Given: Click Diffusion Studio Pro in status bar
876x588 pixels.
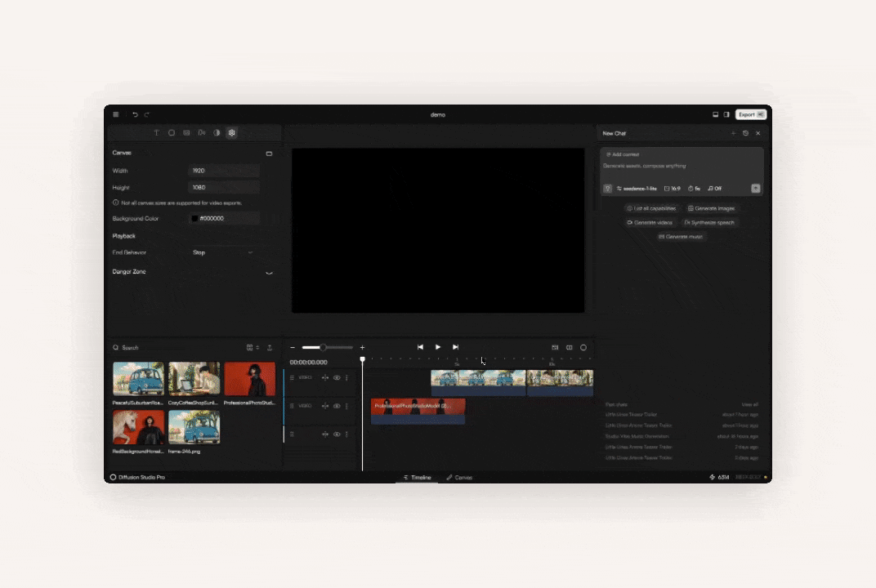Looking at the screenshot, I should point(137,478).
